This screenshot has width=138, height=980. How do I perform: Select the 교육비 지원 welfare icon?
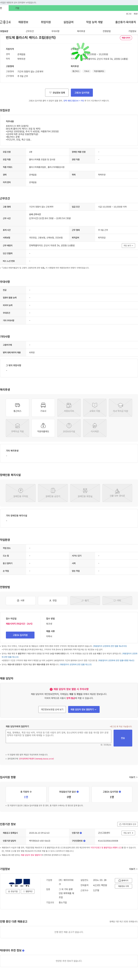pyautogui.click(x=95, y=407)
